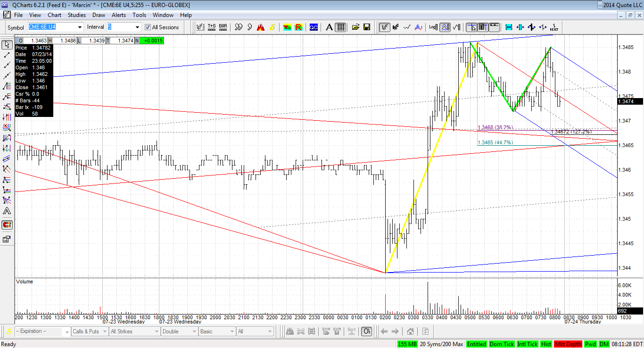
Task: Click the Entitled status indicator
Action: point(476,344)
